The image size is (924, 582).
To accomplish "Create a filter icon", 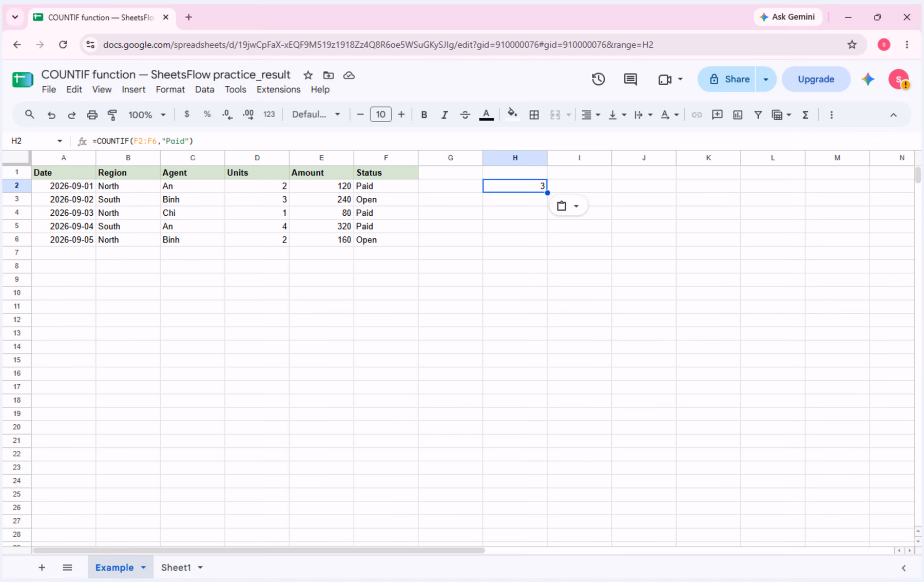I will point(758,115).
